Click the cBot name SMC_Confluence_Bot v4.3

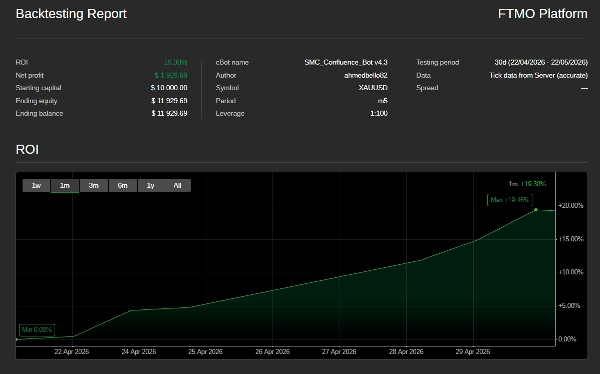[346, 62]
